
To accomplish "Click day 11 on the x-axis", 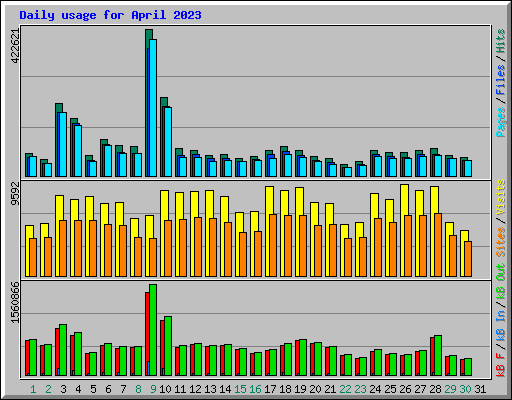I will tap(180, 389).
